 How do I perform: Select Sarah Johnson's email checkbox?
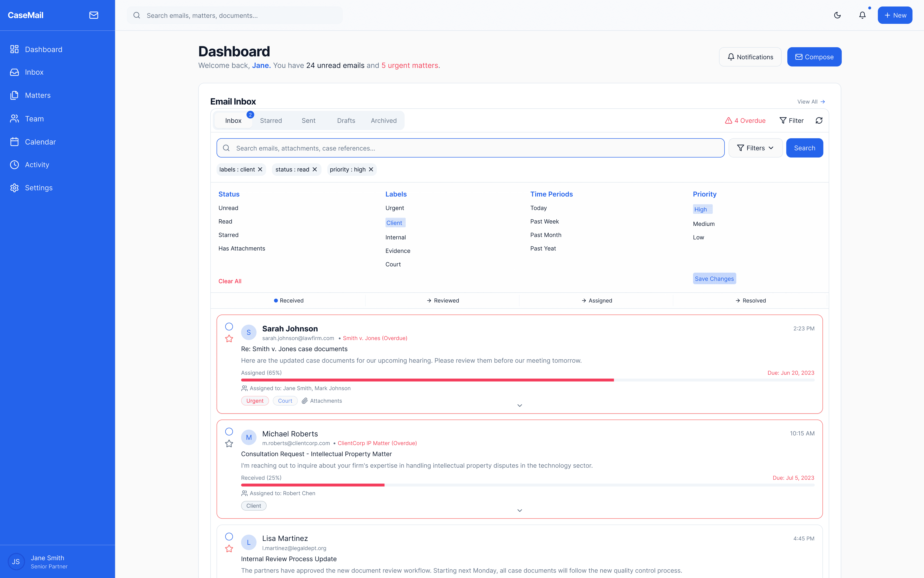(229, 327)
